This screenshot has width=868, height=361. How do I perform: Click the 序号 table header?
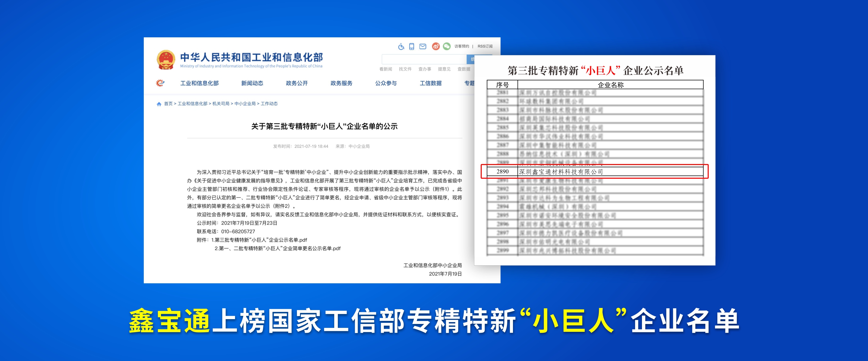tap(502, 85)
